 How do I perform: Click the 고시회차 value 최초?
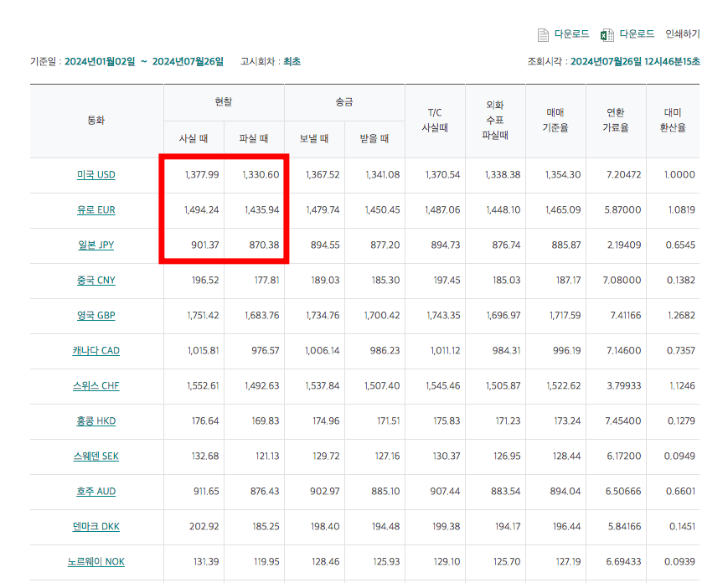(292, 62)
